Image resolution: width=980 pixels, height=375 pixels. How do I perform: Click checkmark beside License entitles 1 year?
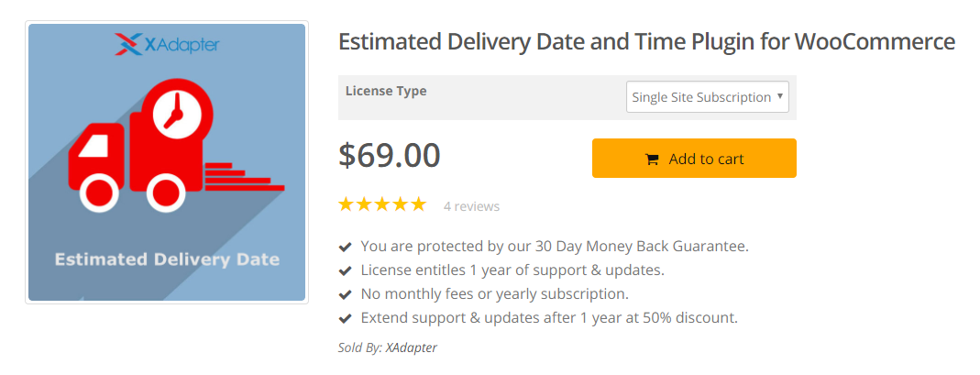point(345,270)
